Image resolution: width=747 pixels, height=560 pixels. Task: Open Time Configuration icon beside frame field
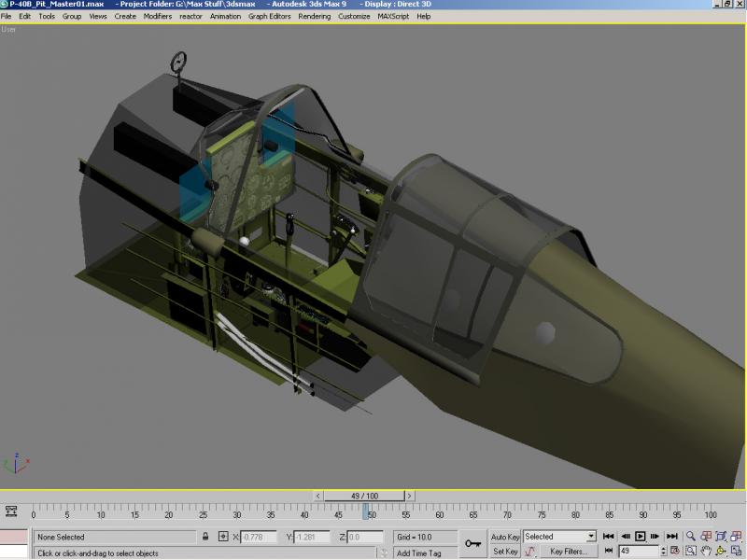675,551
